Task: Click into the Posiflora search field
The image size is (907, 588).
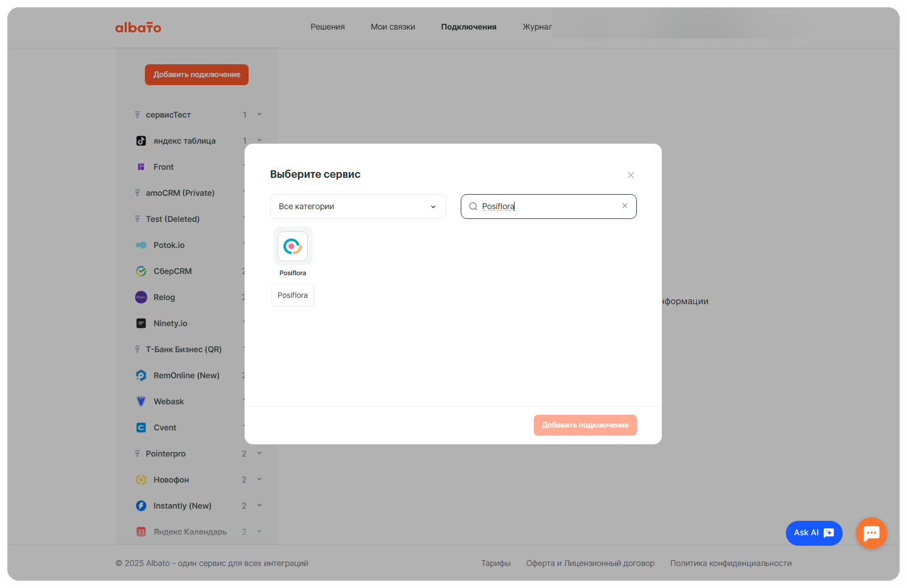Action: [x=548, y=207]
